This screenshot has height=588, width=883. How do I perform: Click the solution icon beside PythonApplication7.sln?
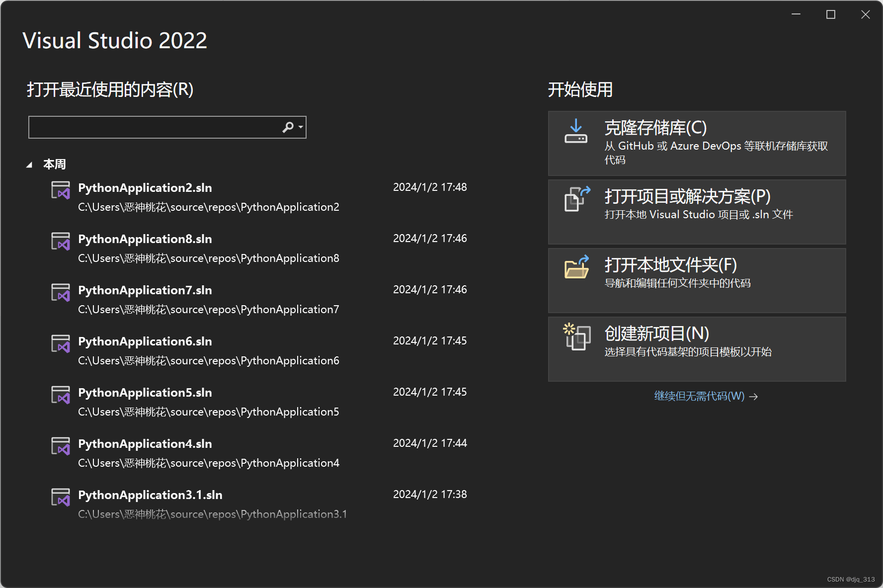61,292
